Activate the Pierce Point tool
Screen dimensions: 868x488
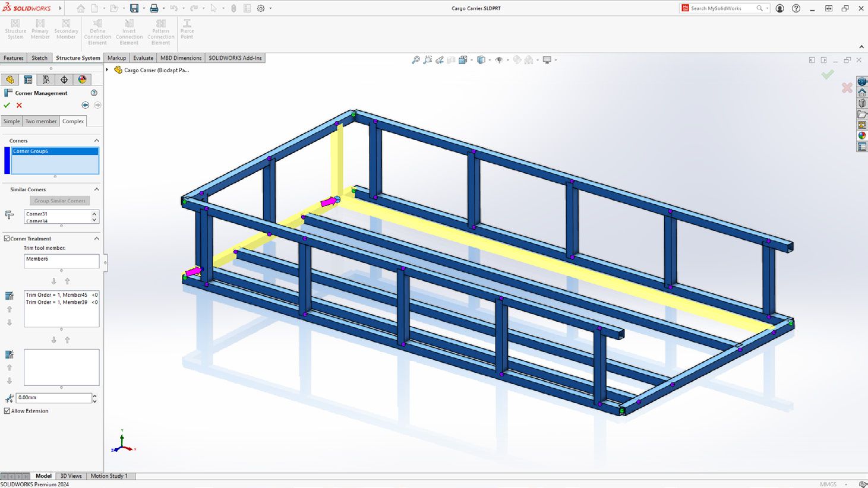click(x=187, y=31)
